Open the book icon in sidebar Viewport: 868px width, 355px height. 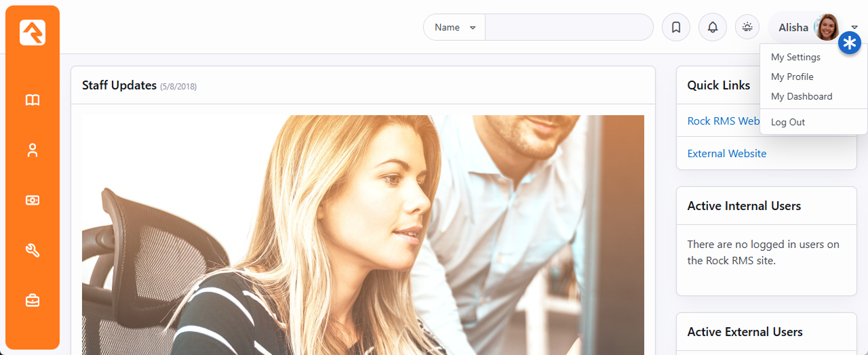[x=33, y=100]
